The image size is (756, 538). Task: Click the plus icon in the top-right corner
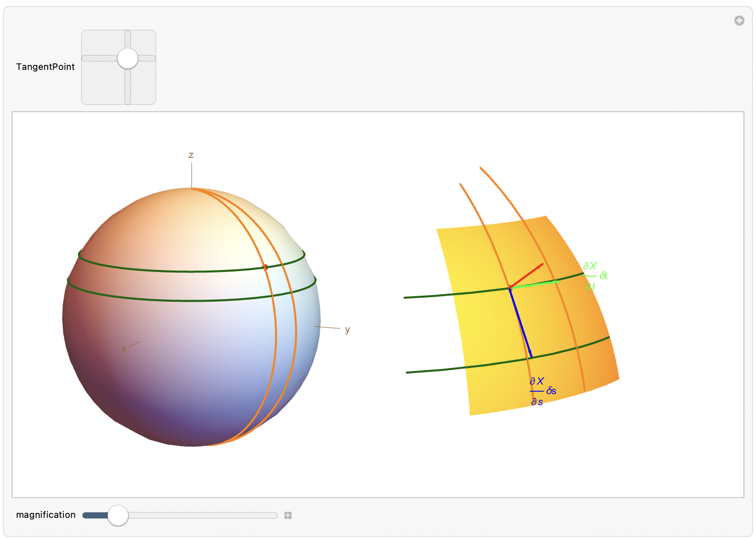[739, 21]
